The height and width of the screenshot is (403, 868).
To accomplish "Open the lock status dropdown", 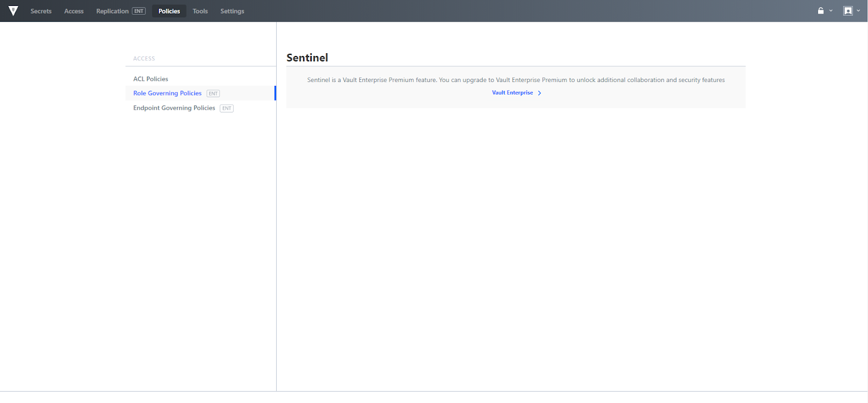I will [825, 11].
